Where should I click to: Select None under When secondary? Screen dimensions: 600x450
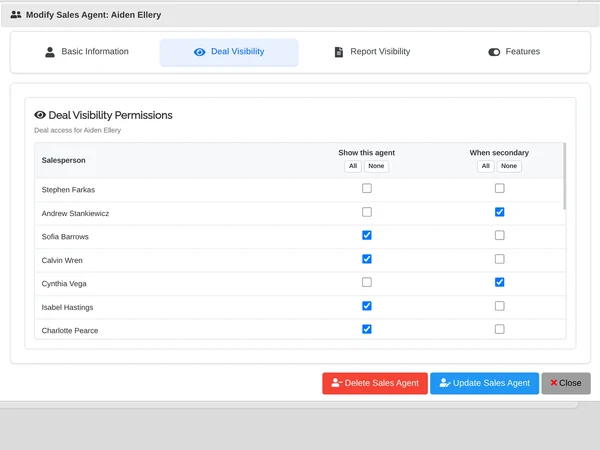tap(509, 166)
